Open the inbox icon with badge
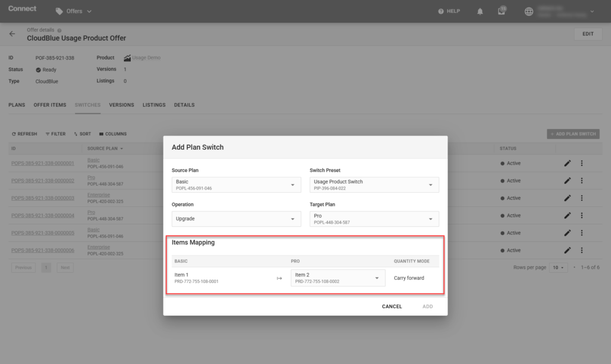This screenshot has height=364, width=611. [502, 11]
